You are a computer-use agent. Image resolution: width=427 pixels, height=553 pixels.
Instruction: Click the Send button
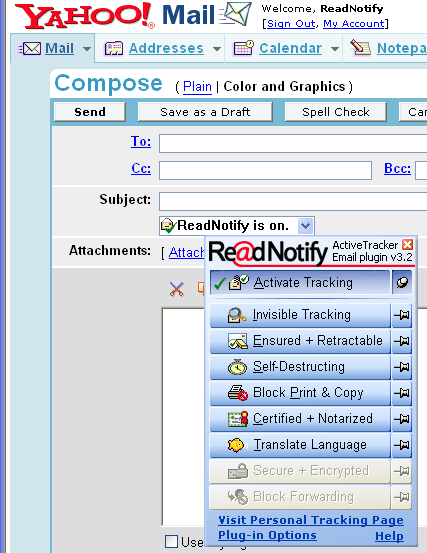pos(90,112)
